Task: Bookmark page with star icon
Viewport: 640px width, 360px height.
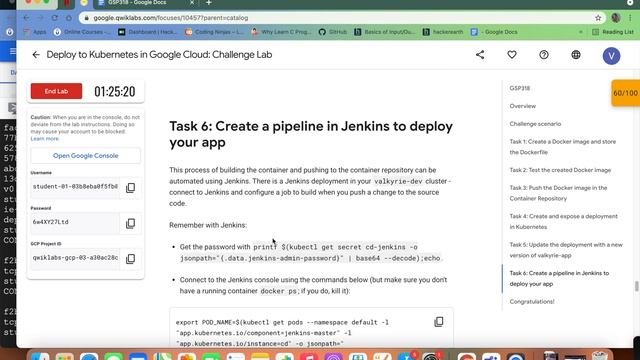Action: (598, 18)
